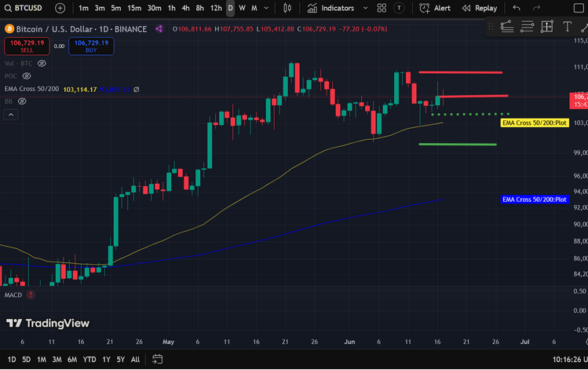Click the circled T icon
This screenshot has width=588, height=370.
[x=399, y=8]
